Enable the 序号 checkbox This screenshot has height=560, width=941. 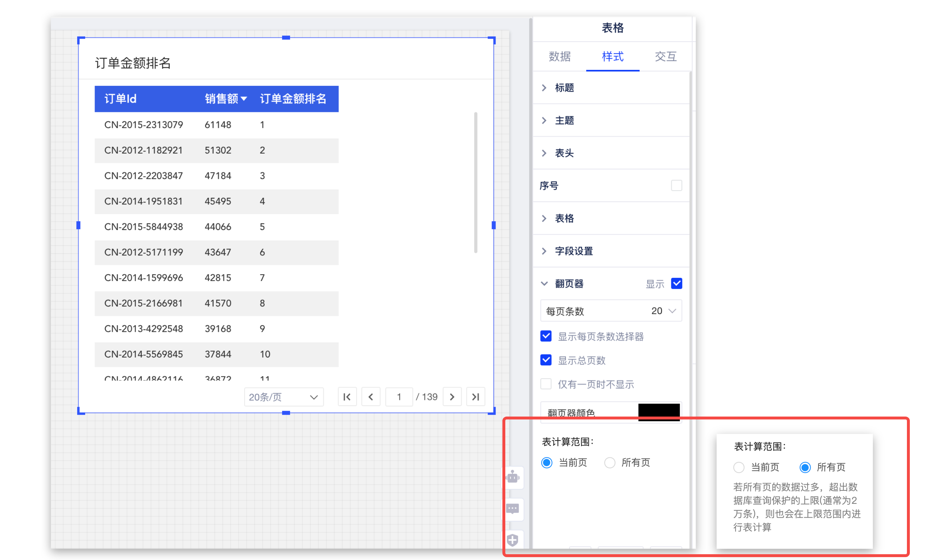pos(676,186)
